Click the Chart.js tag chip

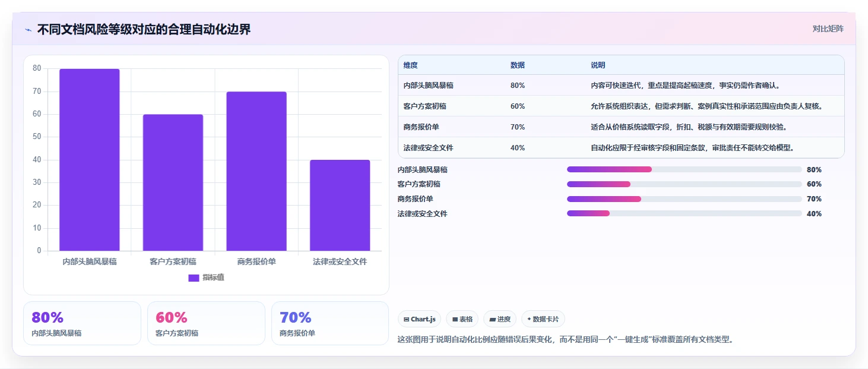coord(419,319)
